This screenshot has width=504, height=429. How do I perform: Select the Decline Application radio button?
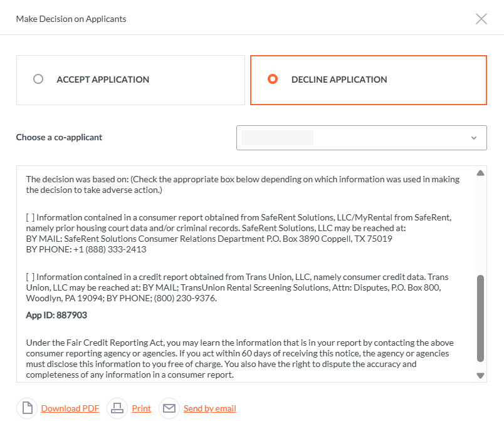273,79
